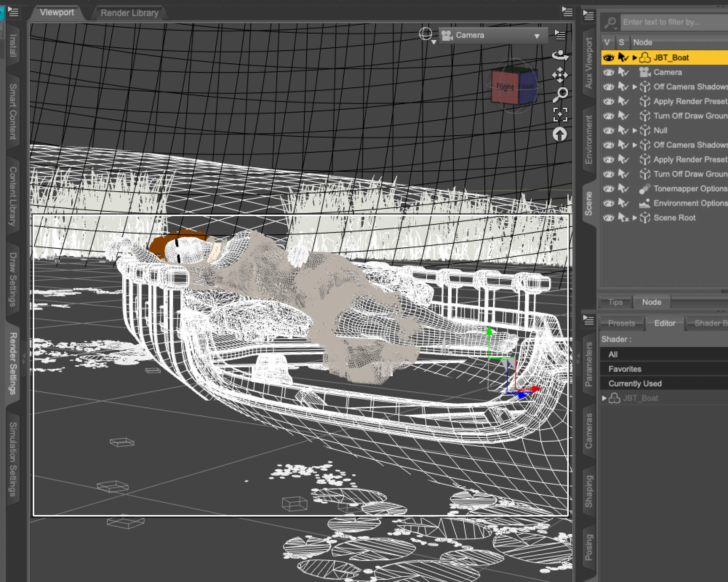728x582 pixels.
Task: Select the Pan camera tool in viewport
Action: 560,75
